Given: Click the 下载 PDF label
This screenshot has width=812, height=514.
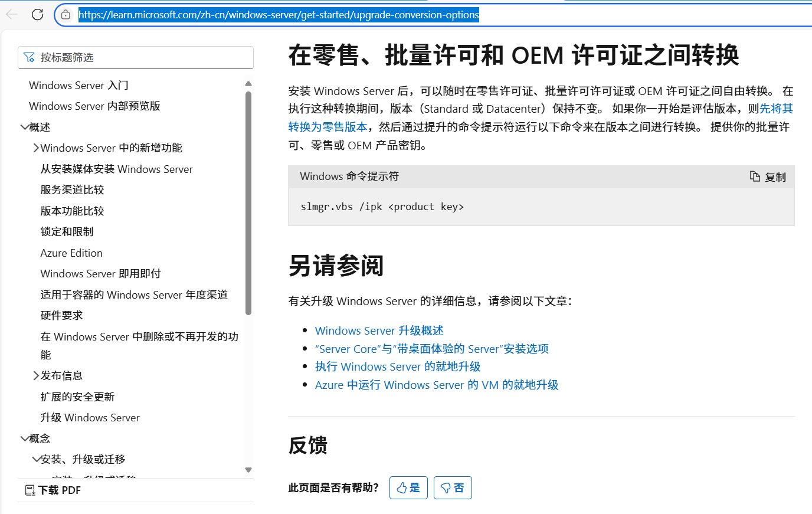Looking at the screenshot, I should point(60,490).
